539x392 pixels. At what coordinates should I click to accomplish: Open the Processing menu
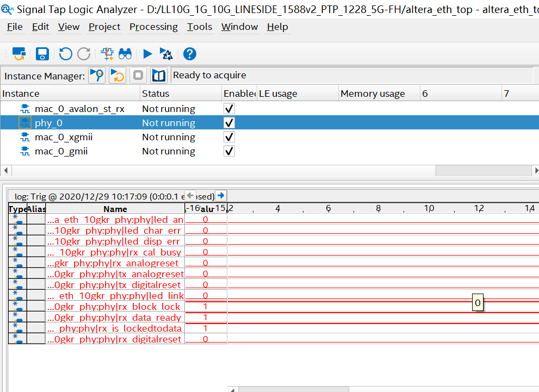click(x=153, y=27)
